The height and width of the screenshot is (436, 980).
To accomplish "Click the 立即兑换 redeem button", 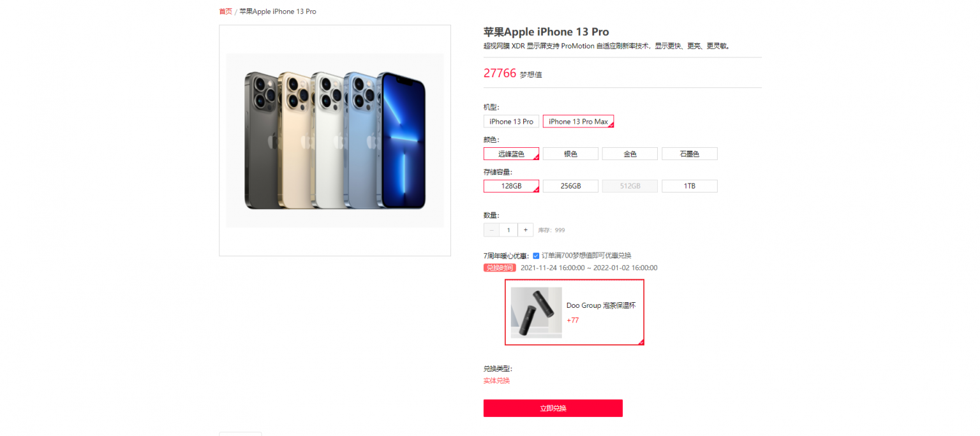I will point(553,408).
